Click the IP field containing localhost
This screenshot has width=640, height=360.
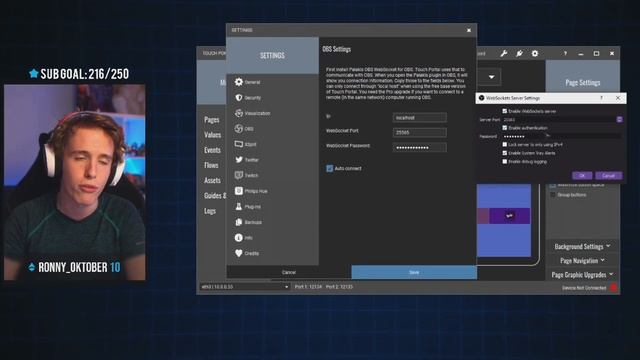tap(420, 118)
